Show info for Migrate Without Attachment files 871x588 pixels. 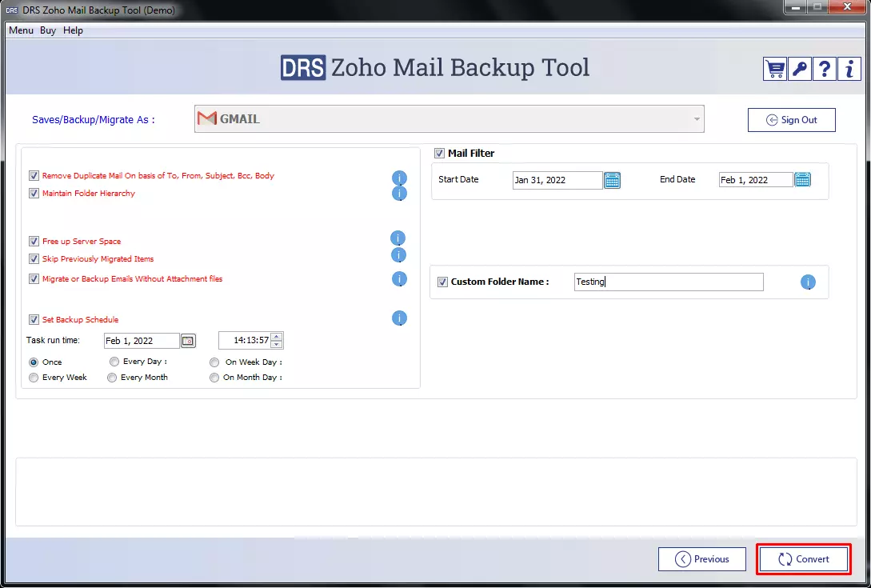[x=399, y=279]
